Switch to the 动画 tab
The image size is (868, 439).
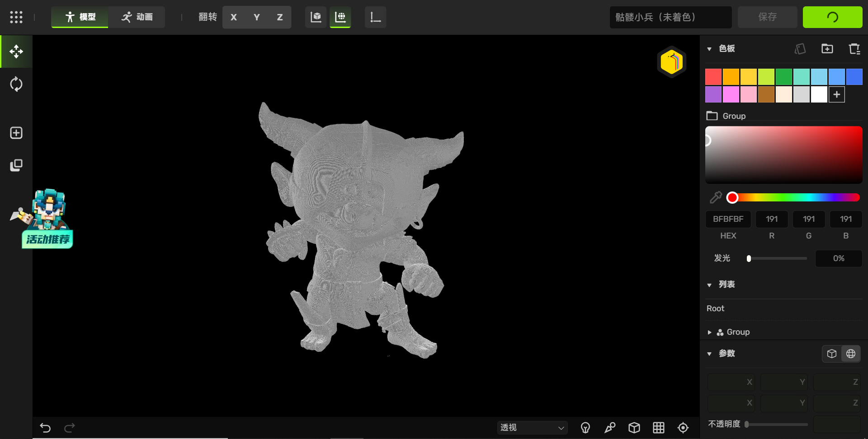pos(137,17)
